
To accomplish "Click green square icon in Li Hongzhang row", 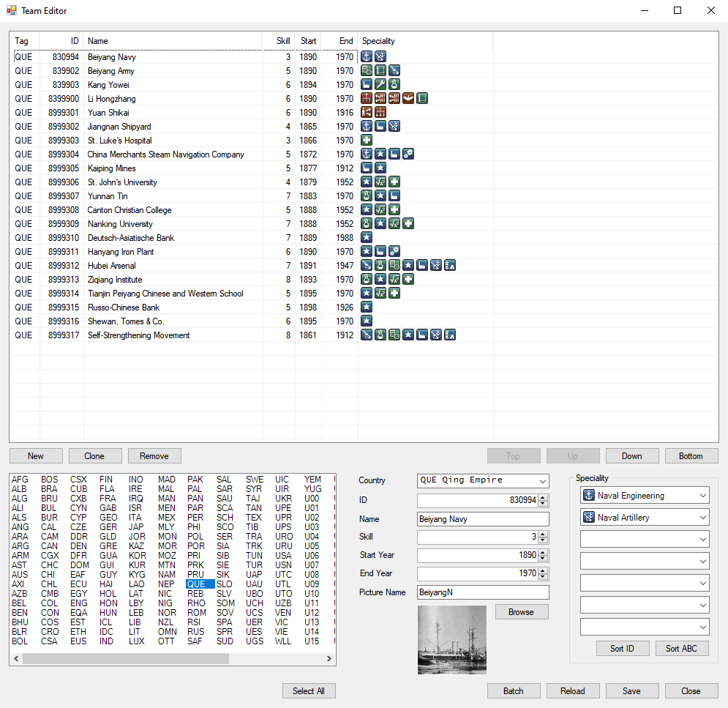I will pos(422,99).
